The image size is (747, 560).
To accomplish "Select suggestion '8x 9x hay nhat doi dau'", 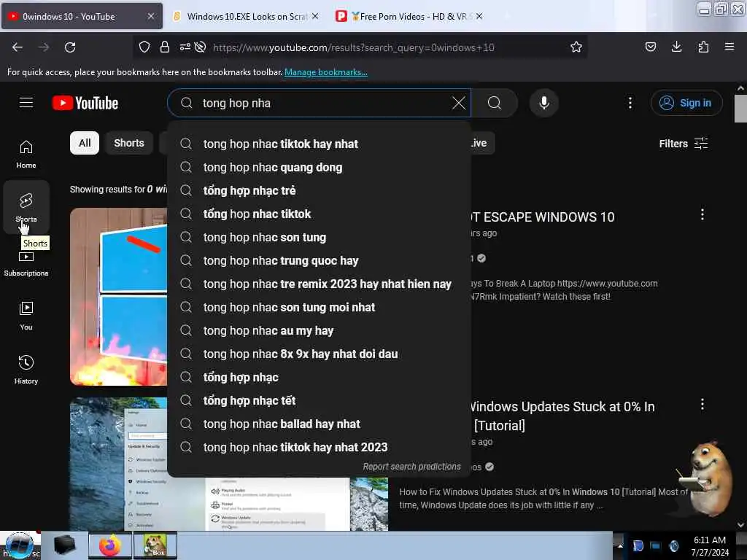I will click(320, 354).
